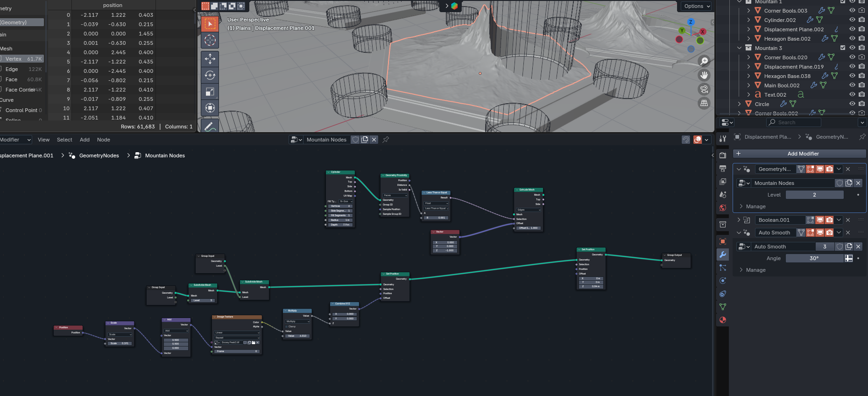This screenshot has height=396, width=868.
Task: Adjust the Level value field
Action: pyautogui.click(x=814, y=195)
